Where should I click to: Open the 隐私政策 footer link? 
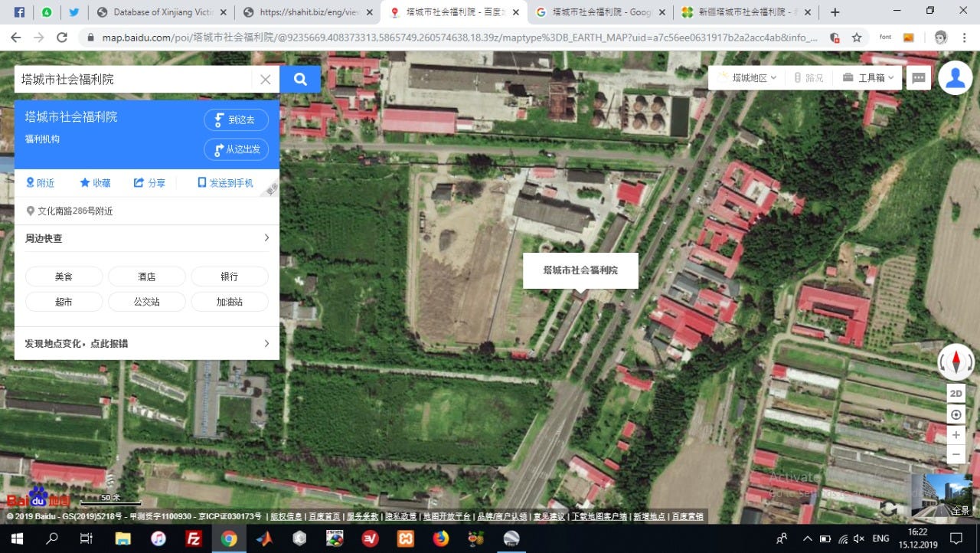click(x=401, y=516)
